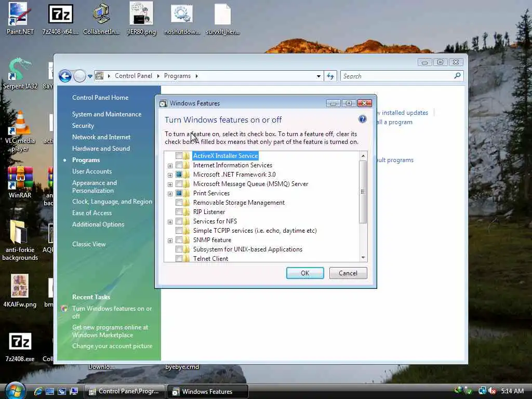This screenshot has width=532, height=399.
Task: Enable the RIP Listener checkbox
Action: tap(179, 212)
